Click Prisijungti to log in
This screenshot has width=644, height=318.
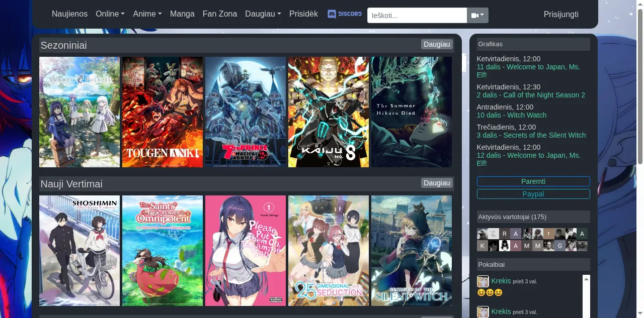coord(561,14)
